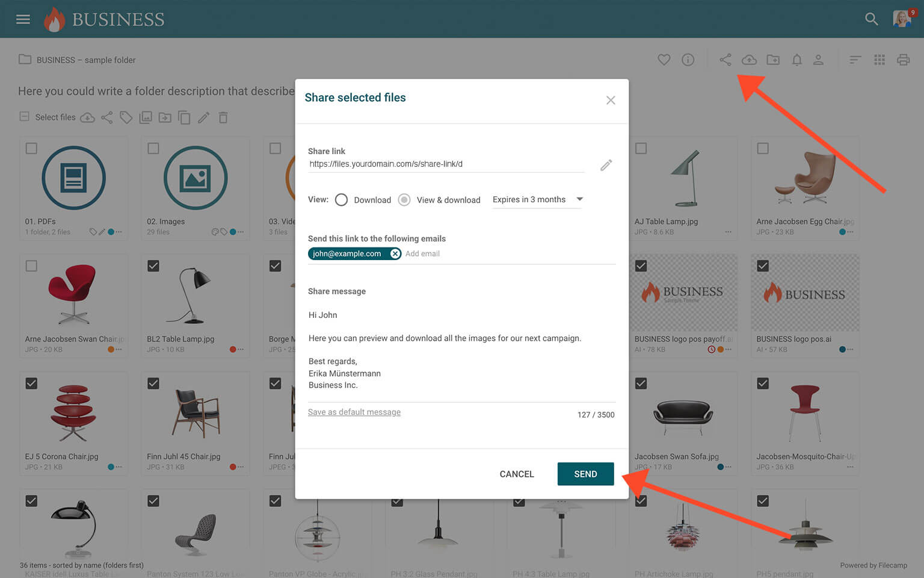The width and height of the screenshot is (924, 578).
Task: Share selected files icon in selection bar
Action: (x=107, y=117)
